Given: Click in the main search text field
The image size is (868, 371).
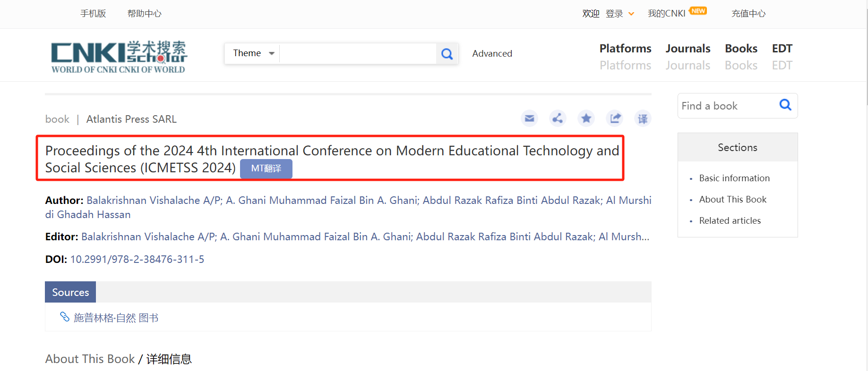Looking at the screenshot, I should (358, 53).
